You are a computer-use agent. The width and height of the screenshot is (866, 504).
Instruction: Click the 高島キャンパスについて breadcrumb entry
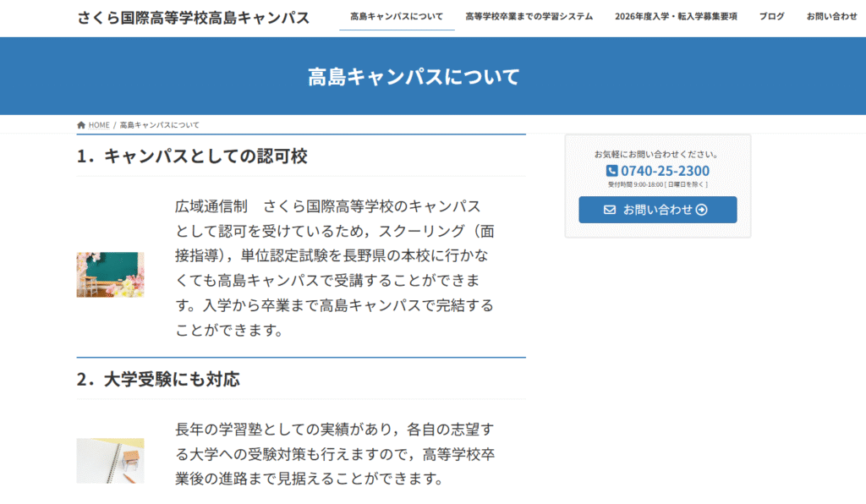(160, 125)
